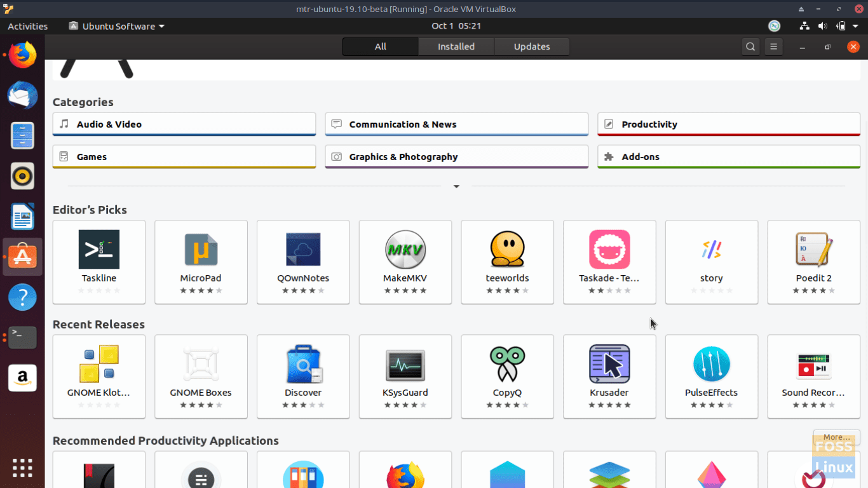Open the Ubuntu Software app menu dropdown
868x488 pixels.
click(117, 26)
